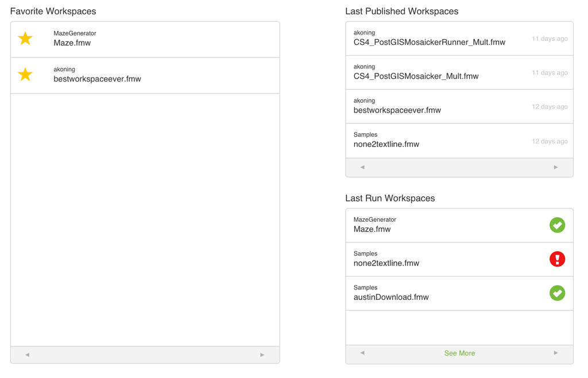Screen dimensions: 588x378
Task: Go to next page of Favorite Workspaces
Action: pos(262,355)
